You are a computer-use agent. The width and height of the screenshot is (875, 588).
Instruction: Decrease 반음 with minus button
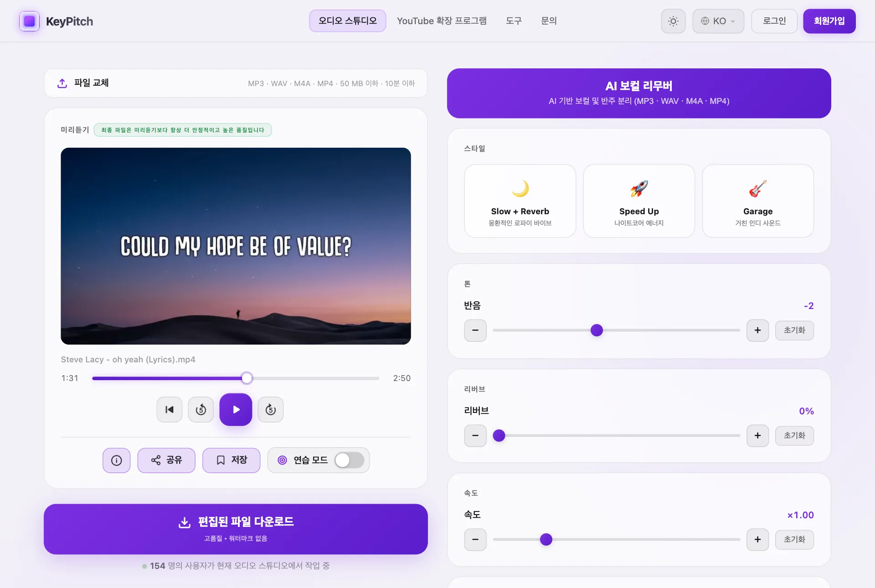(x=475, y=330)
